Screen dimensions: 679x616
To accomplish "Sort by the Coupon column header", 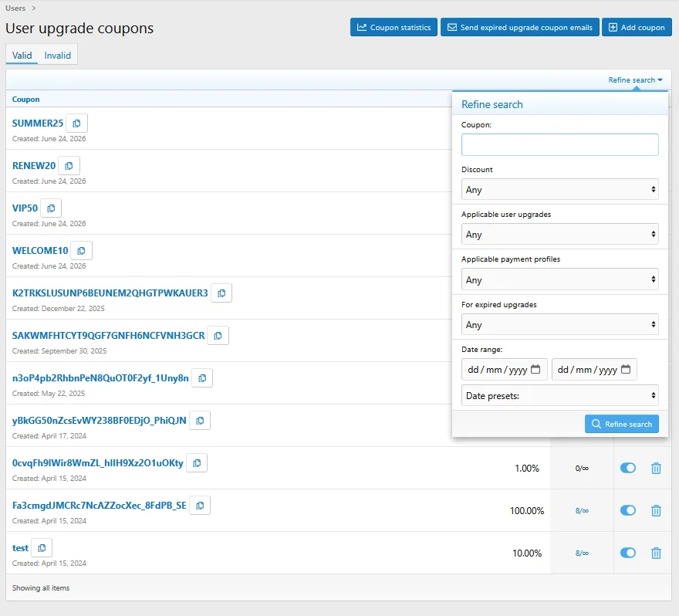I will tap(26, 100).
